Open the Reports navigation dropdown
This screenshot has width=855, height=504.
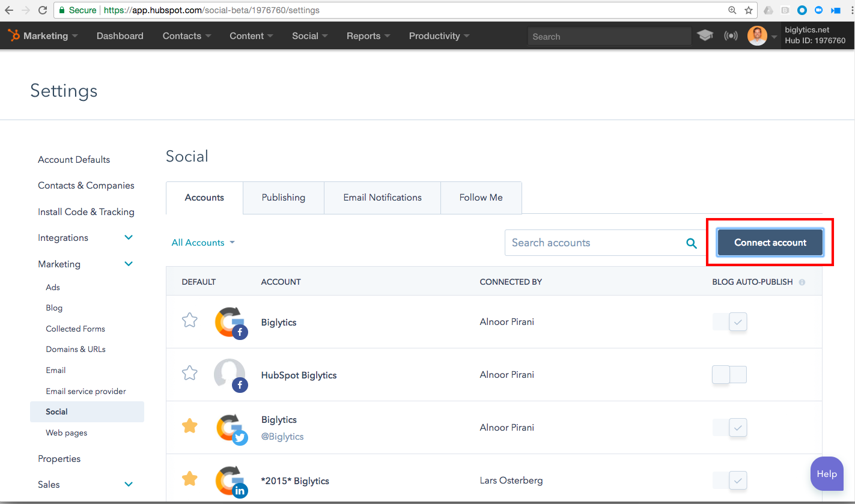pos(368,36)
